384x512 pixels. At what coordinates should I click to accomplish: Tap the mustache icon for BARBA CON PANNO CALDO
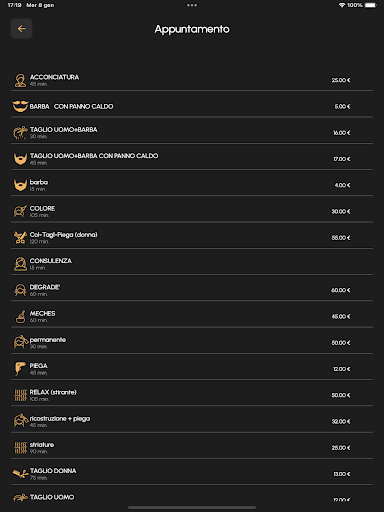(20, 107)
